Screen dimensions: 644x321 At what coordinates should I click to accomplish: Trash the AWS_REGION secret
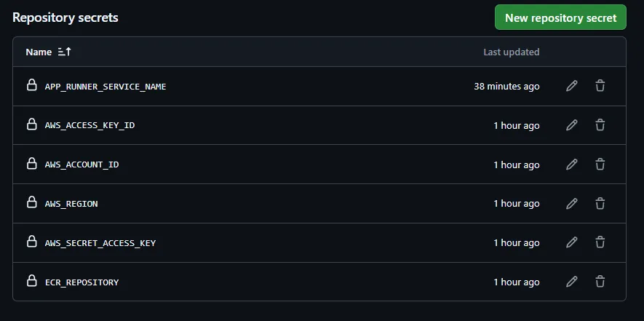click(x=600, y=203)
